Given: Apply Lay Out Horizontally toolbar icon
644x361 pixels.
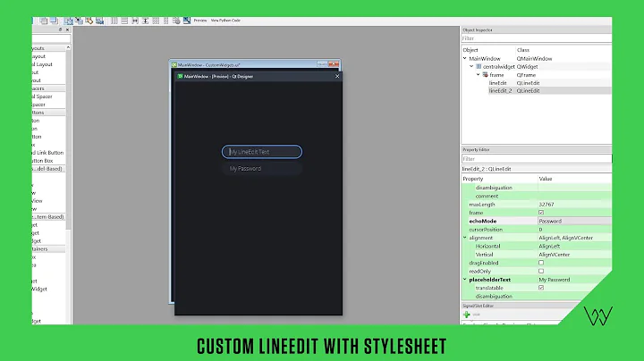Looking at the screenshot, I should 114,21.
